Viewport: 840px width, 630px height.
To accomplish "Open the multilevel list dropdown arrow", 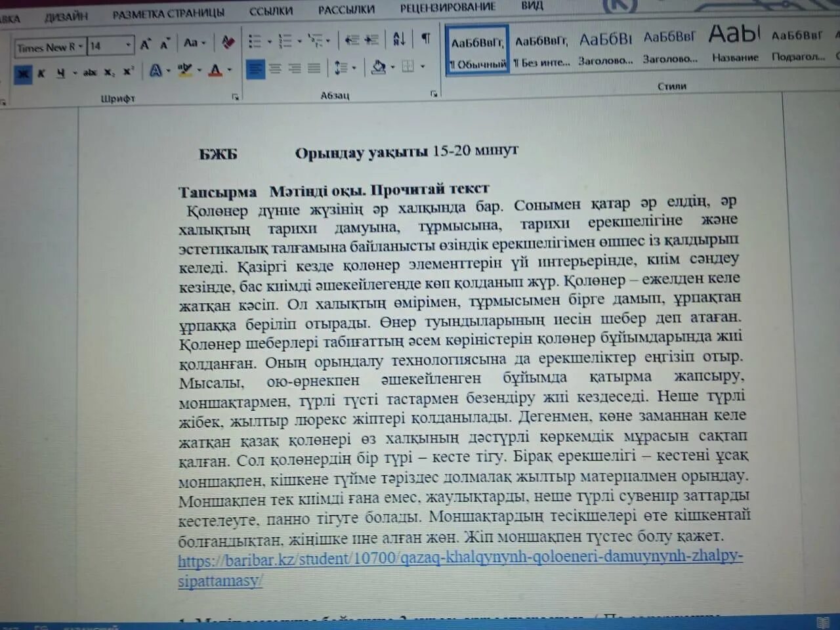I will (x=328, y=41).
